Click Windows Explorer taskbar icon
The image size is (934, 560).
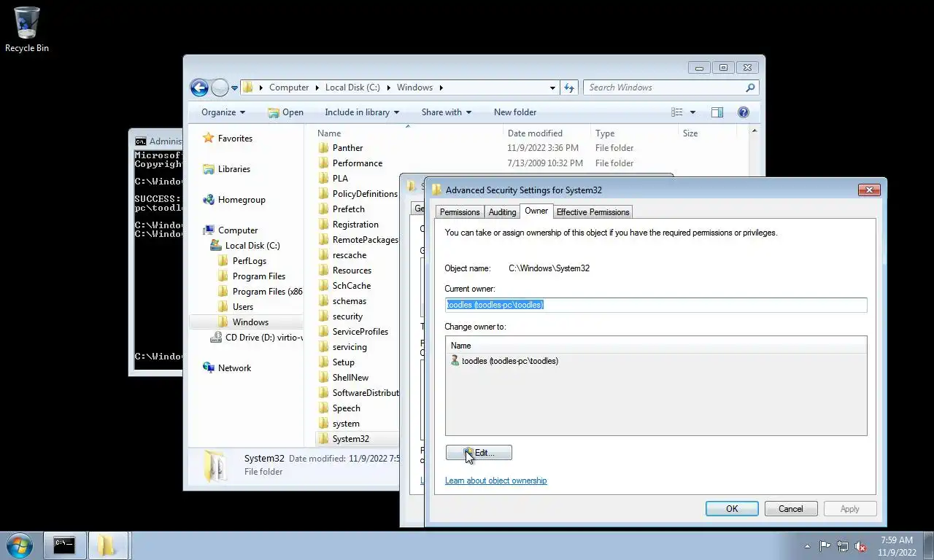click(x=108, y=545)
